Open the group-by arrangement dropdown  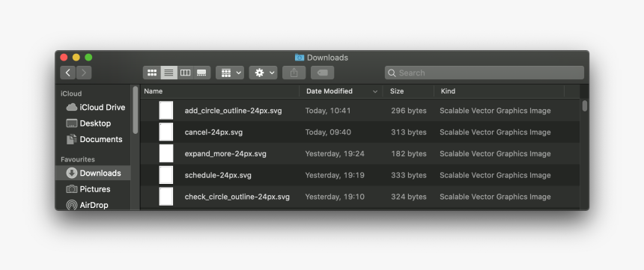(x=230, y=73)
